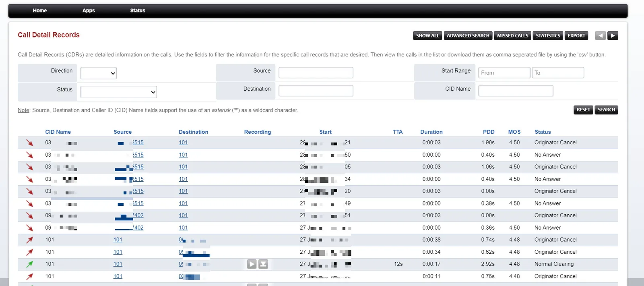Screen dimensions: 644x286
Task: Sort by the Duration column header
Action: tap(431, 132)
